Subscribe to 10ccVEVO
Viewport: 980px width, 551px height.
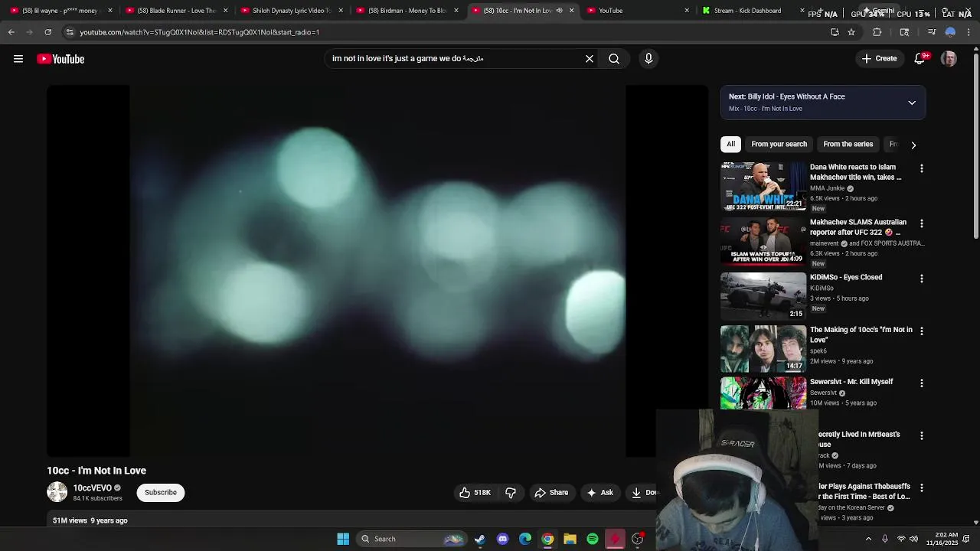(x=161, y=493)
